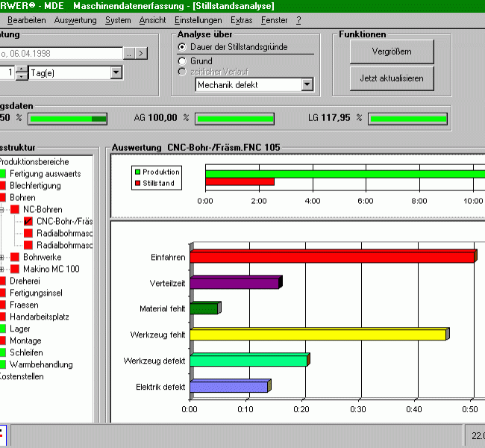
Task: Click the yellow Werkzeug fehlt bar
Action: point(318,335)
